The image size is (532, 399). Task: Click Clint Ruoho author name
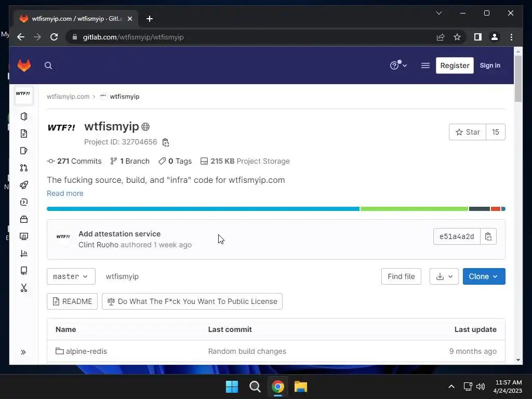pos(98,245)
